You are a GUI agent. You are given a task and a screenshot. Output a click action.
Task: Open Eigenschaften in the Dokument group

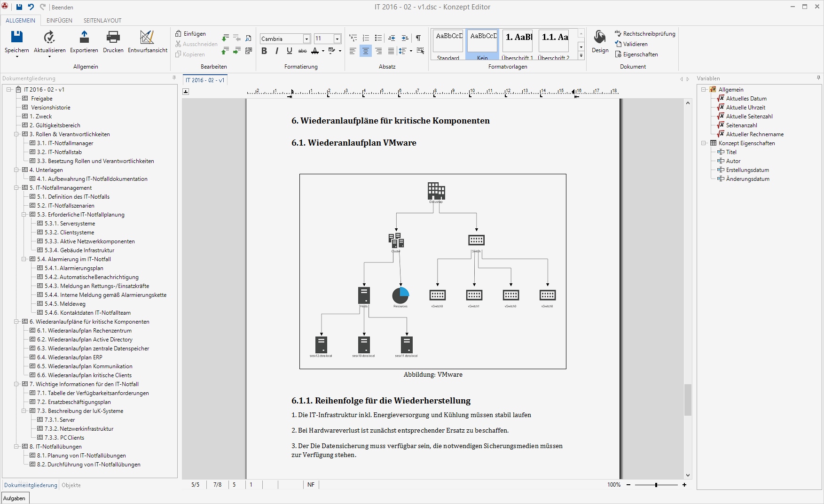pyautogui.click(x=637, y=54)
